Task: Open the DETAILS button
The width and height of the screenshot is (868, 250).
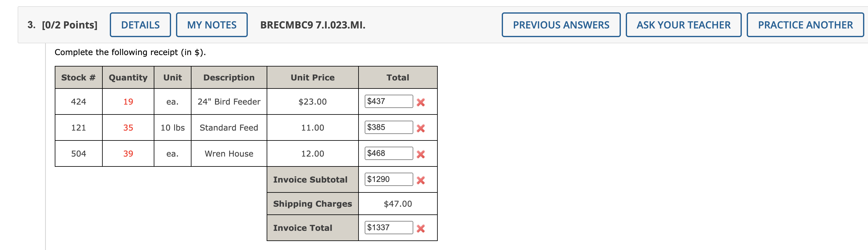Action: 140,24
